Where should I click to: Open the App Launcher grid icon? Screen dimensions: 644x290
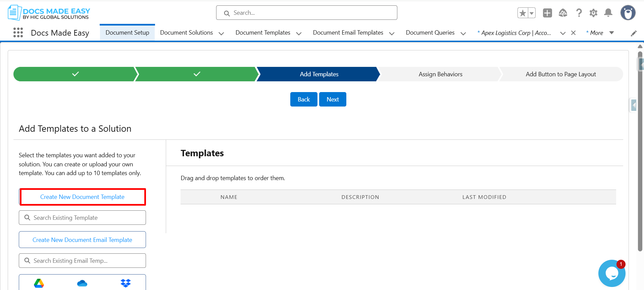point(18,33)
